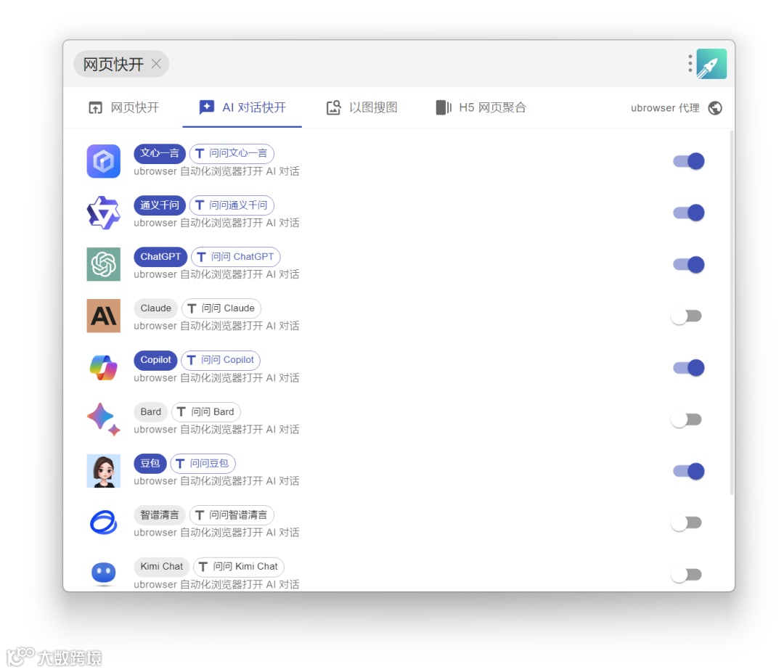Screen dimensions: 784x672
Task: Click the 智谱清言 keyword chip
Action: click(x=160, y=515)
